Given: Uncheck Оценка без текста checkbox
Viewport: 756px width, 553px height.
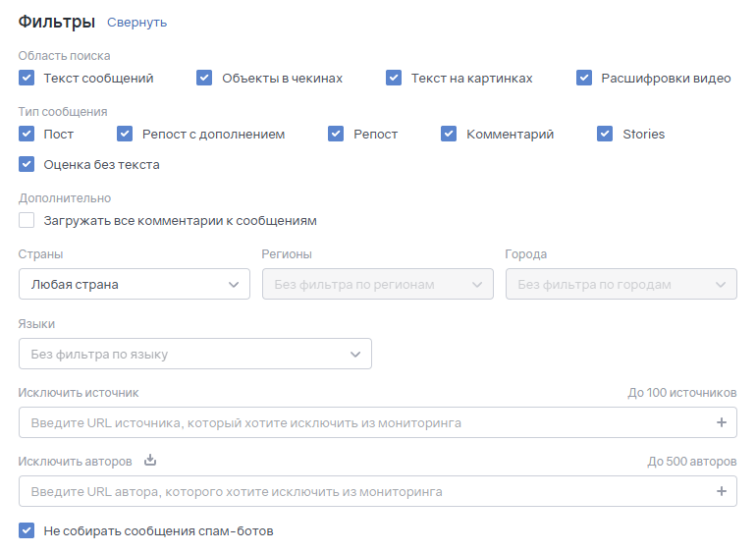Looking at the screenshot, I should pyautogui.click(x=27, y=164).
